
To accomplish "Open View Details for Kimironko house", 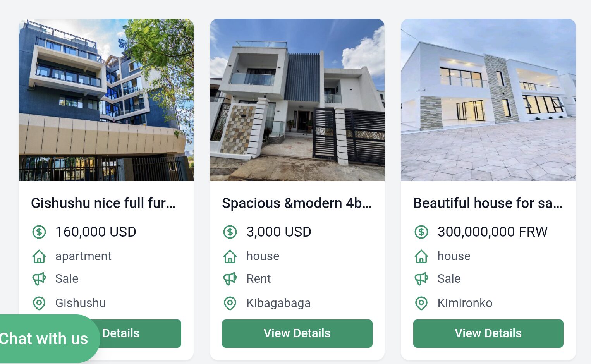I will tap(488, 333).
